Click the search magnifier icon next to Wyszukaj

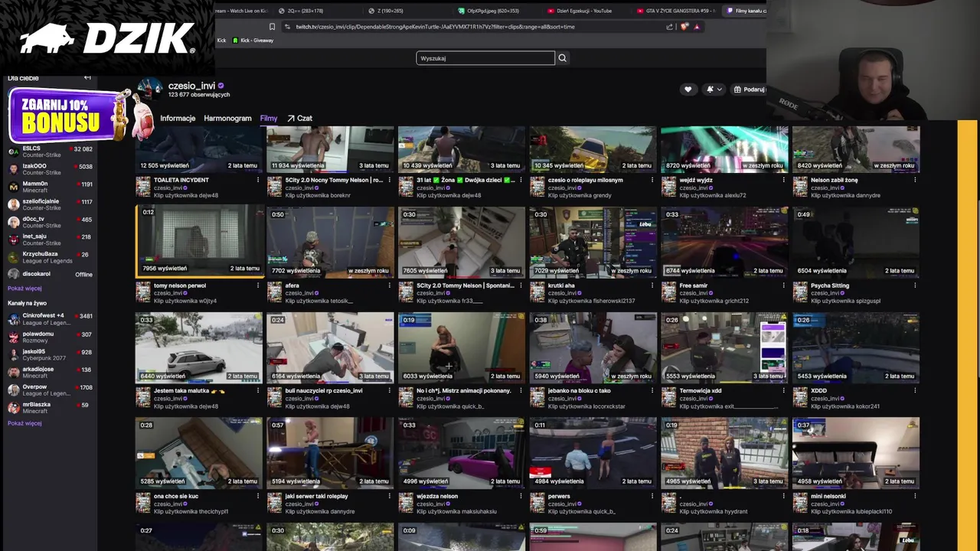562,58
